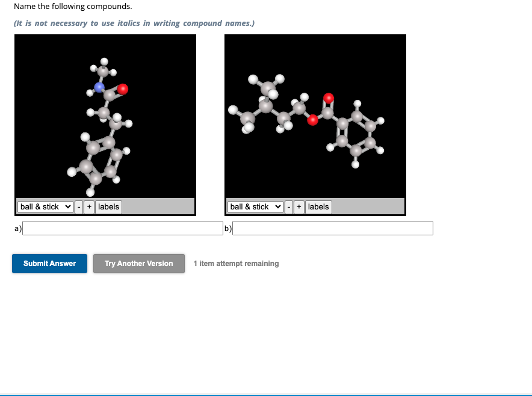Click the Try Another Version button
Image resolution: width=532 pixels, height=396 pixels.
coord(138,263)
